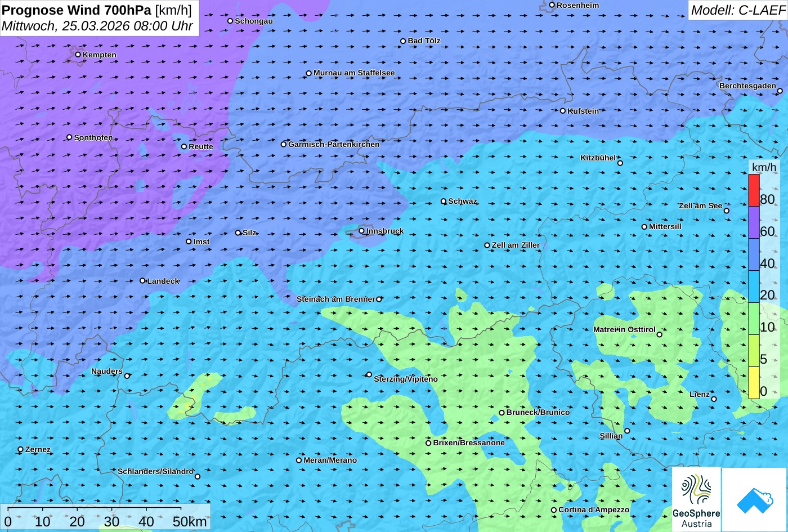Click the Schwaz city marker

[x=444, y=201]
